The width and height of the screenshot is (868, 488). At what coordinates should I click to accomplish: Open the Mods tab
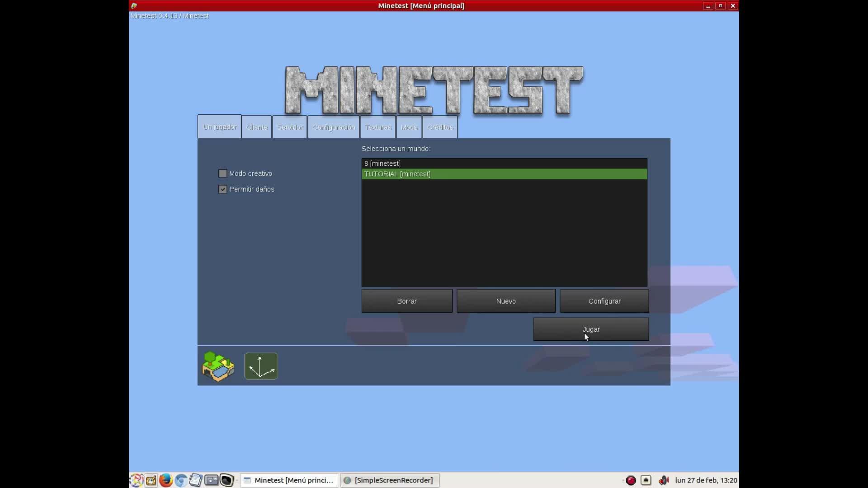point(409,127)
